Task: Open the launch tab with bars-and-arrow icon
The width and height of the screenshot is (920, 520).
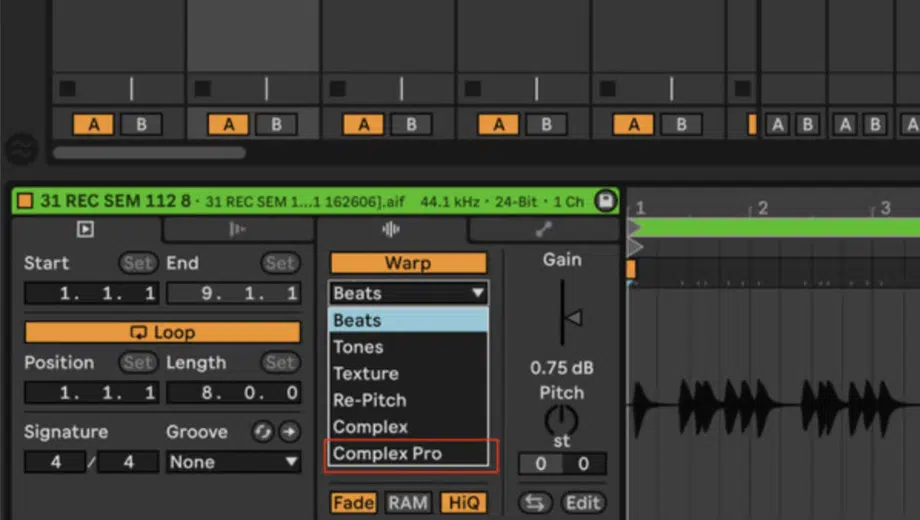Action: 238,229
